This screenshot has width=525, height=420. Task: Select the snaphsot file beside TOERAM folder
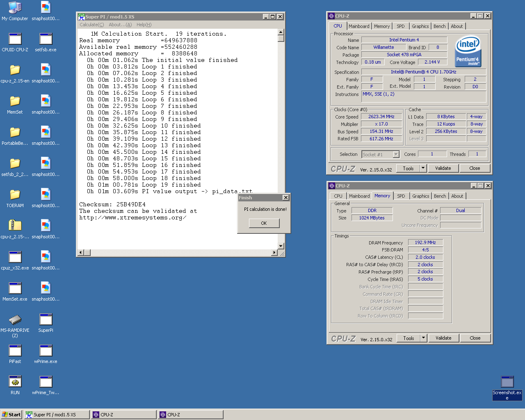pos(46,198)
